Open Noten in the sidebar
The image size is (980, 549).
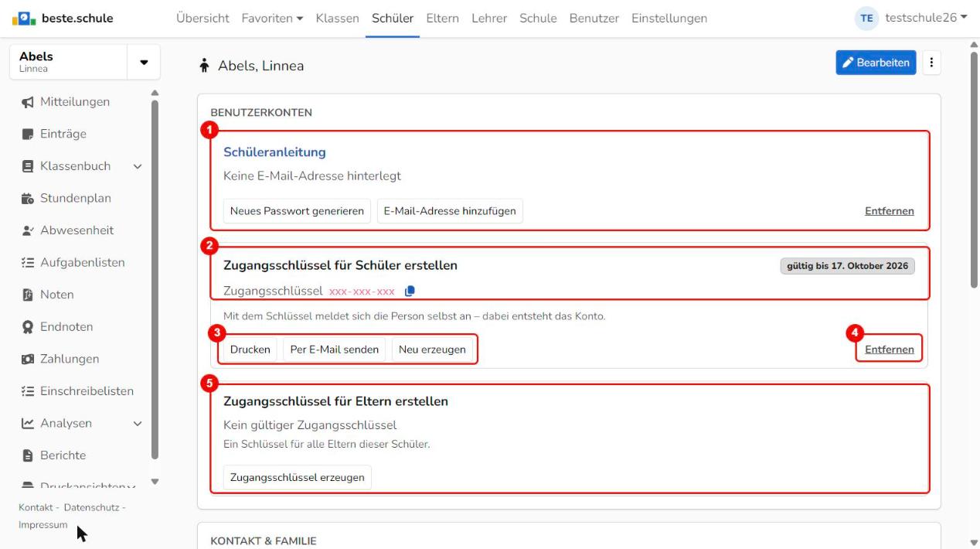coord(57,295)
